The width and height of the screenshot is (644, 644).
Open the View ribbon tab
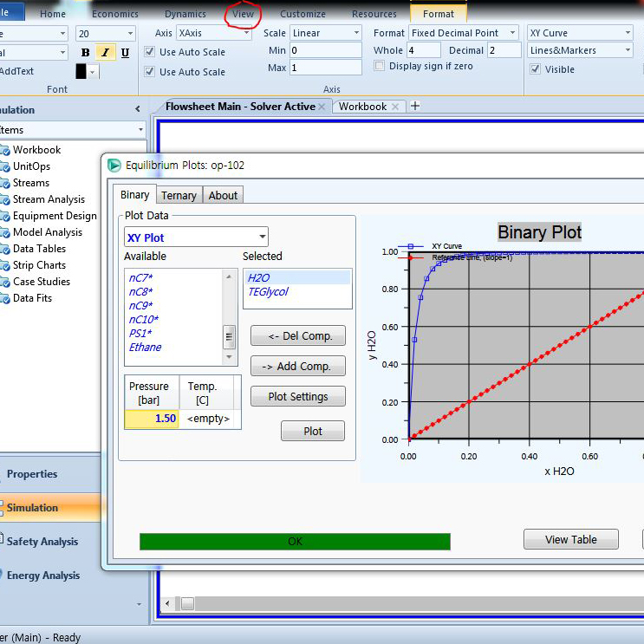point(243,14)
